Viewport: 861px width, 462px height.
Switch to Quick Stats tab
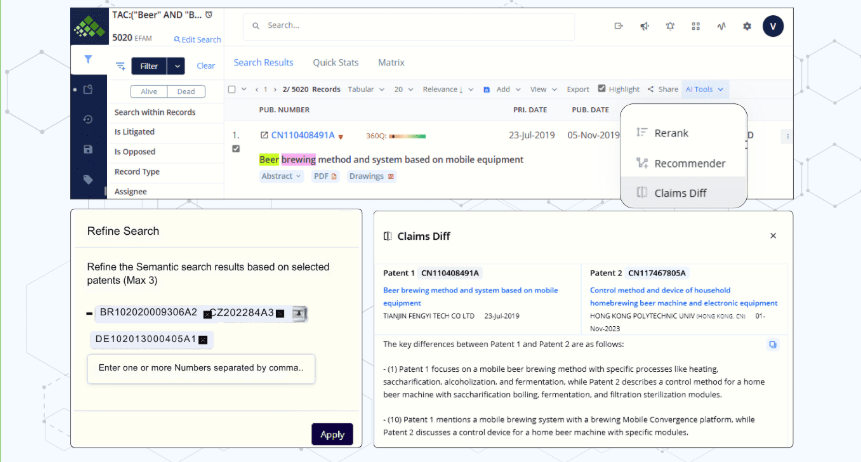336,63
